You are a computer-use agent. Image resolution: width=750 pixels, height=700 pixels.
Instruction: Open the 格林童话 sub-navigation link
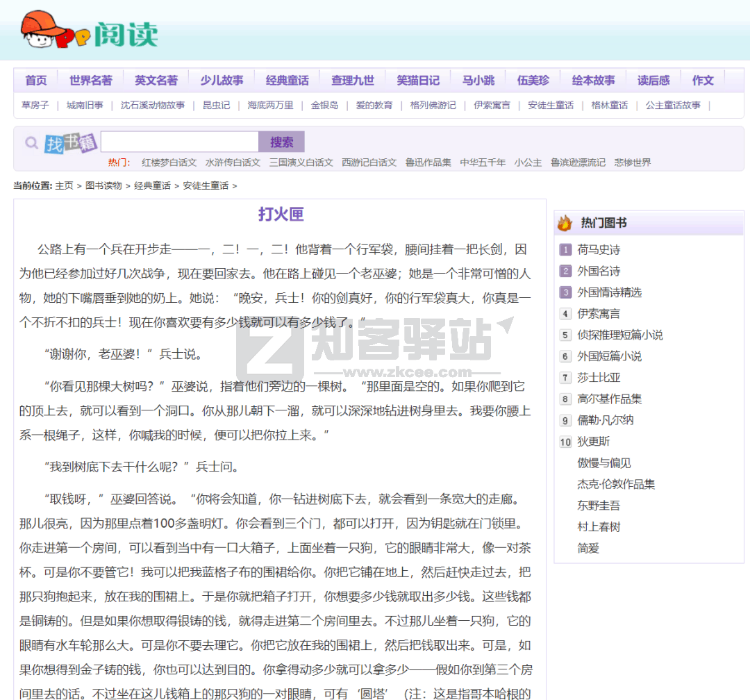[x=609, y=106]
